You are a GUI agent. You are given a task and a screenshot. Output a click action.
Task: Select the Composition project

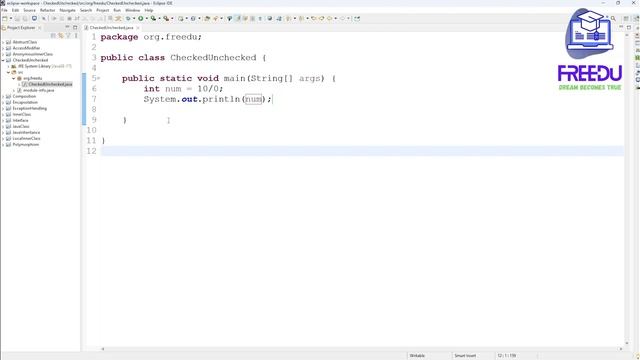click(24, 96)
